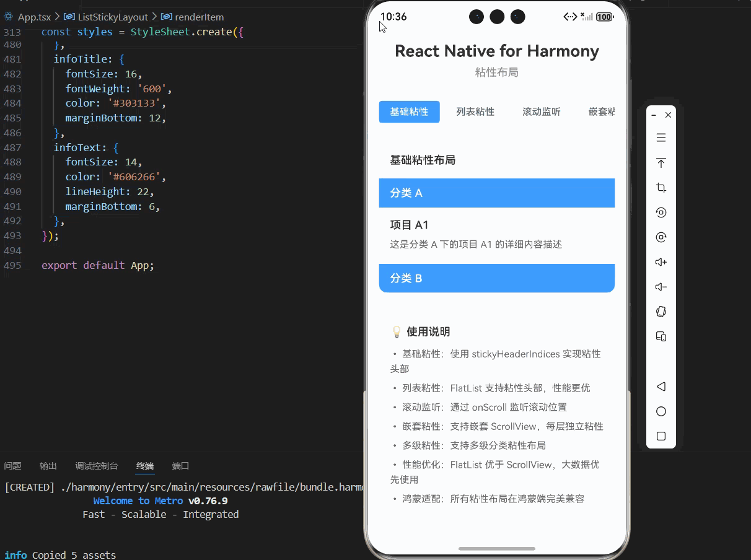Increase emulator volume

(661, 262)
